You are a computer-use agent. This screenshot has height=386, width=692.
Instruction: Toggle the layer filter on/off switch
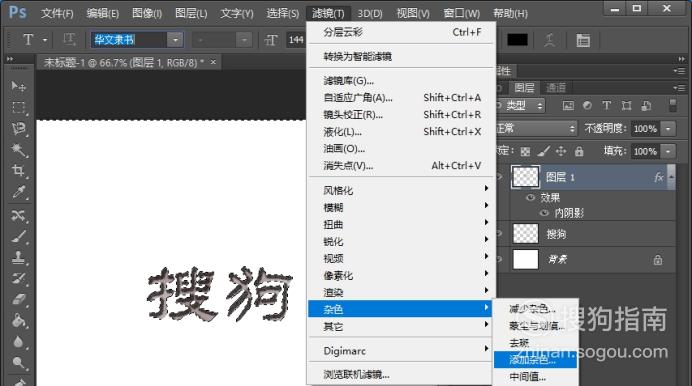[x=673, y=105]
